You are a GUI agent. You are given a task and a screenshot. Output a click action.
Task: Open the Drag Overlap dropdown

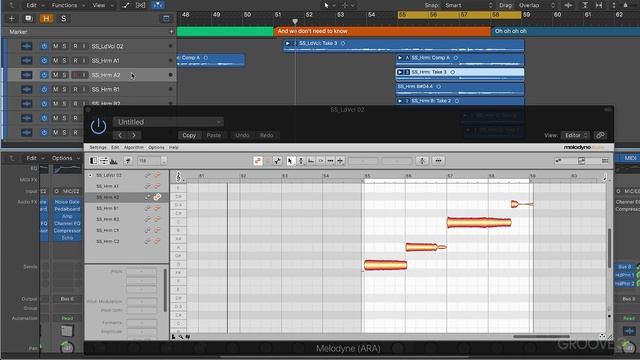[x=537, y=5]
